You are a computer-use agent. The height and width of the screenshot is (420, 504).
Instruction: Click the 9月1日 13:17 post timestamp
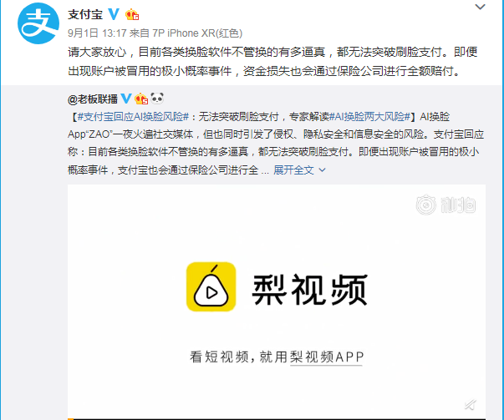point(97,33)
